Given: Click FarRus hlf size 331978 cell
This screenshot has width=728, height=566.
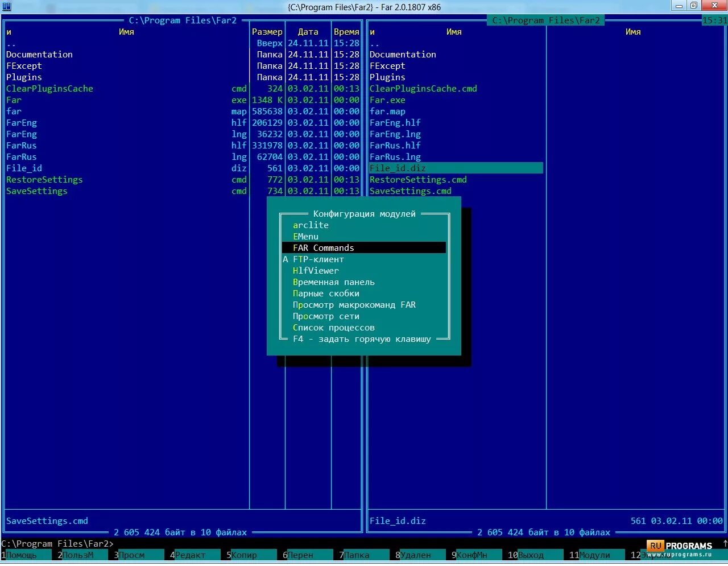Looking at the screenshot, I should 267,146.
